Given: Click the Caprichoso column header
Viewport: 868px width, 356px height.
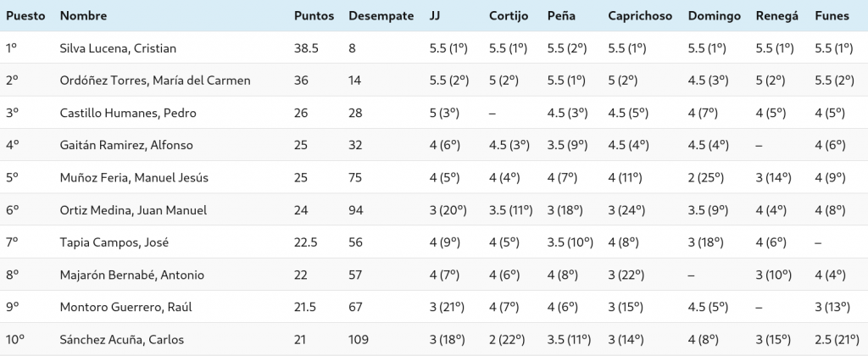Looking at the screenshot, I should pyautogui.click(x=640, y=15).
